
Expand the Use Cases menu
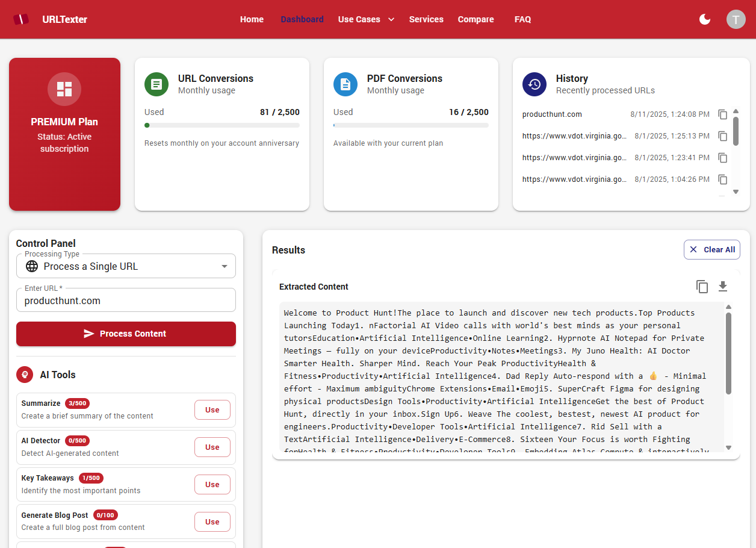click(x=366, y=19)
